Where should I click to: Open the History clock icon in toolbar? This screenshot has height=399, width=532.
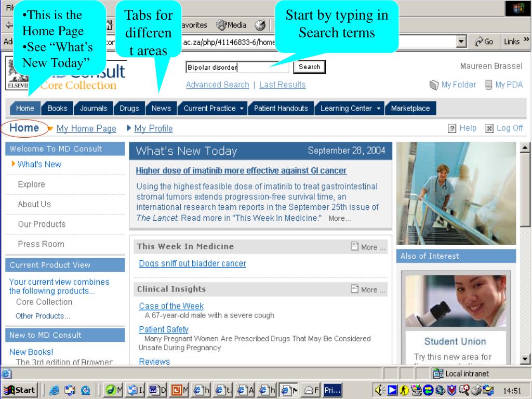[260, 25]
